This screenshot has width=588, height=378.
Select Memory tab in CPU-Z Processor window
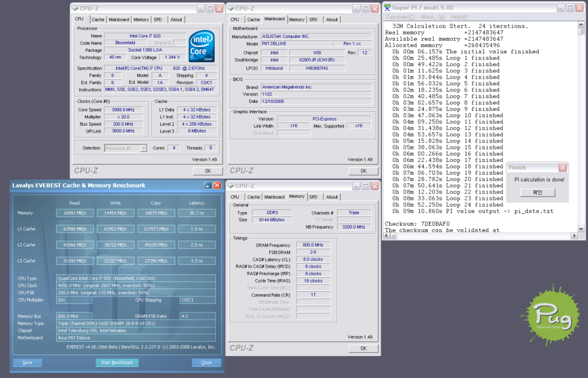141,20
